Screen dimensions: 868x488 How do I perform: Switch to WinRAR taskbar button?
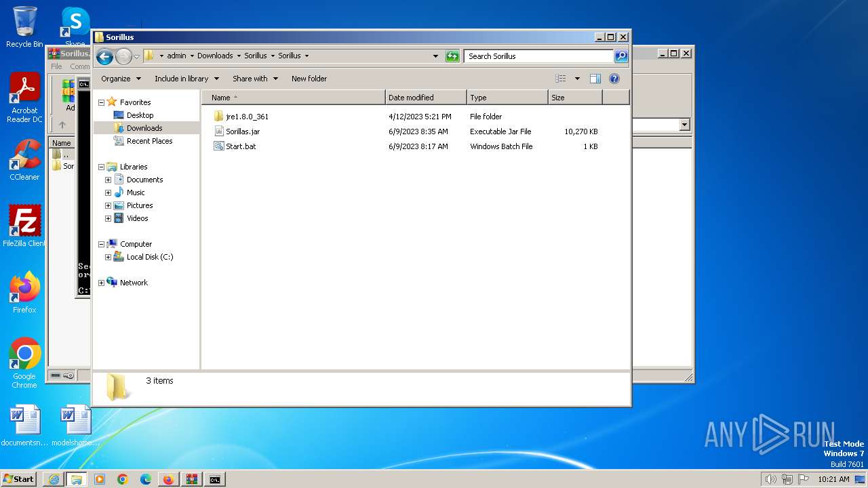[192, 479]
